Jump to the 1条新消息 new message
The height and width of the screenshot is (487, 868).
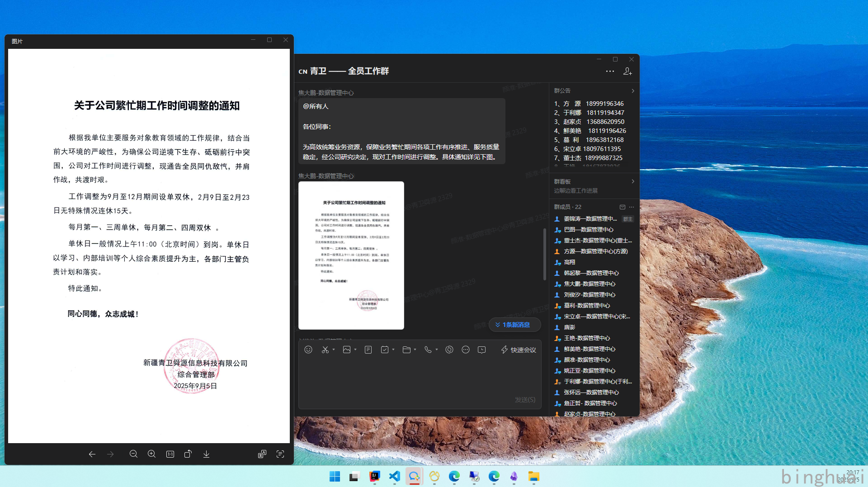coord(515,325)
